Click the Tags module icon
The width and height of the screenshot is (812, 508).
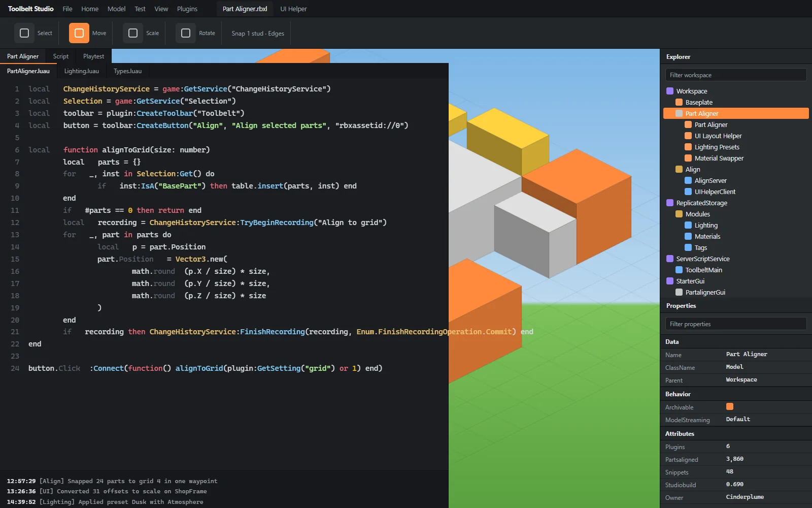pyautogui.click(x=688, y=247)
